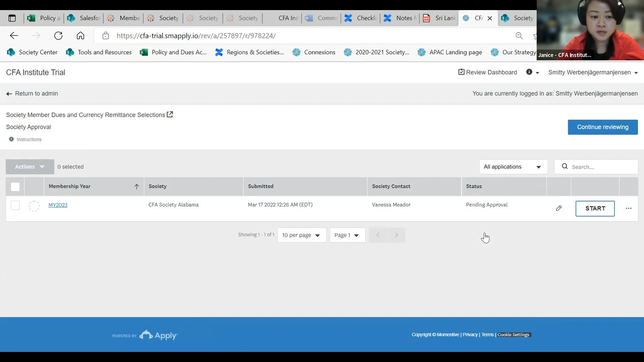Click the Cookie Settings button in footer
This screenshot has height=362, width=644.
[x=514, y=335]
